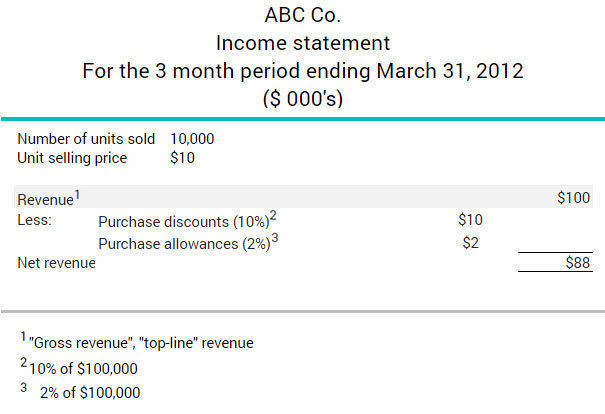Select the Net revenue label
This screenshot has height=414, width=605.
click(56, 263)
